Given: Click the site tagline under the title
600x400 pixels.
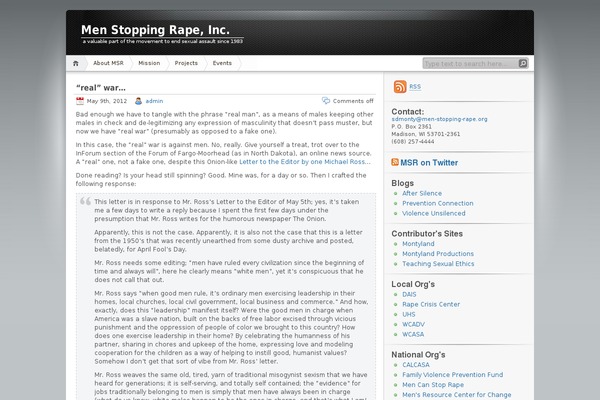Looking at the screenshot, I should [163, 41].
